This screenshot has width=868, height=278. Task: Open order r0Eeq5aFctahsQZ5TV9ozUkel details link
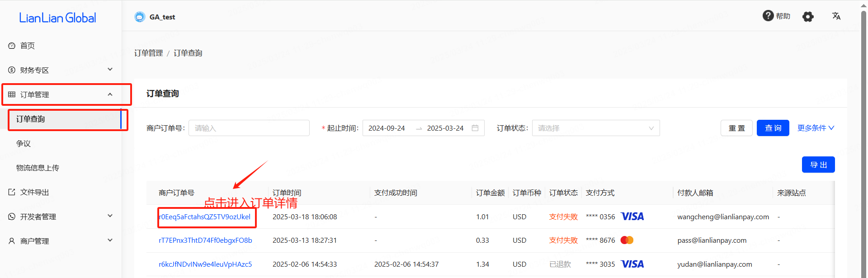coord(205,217)
